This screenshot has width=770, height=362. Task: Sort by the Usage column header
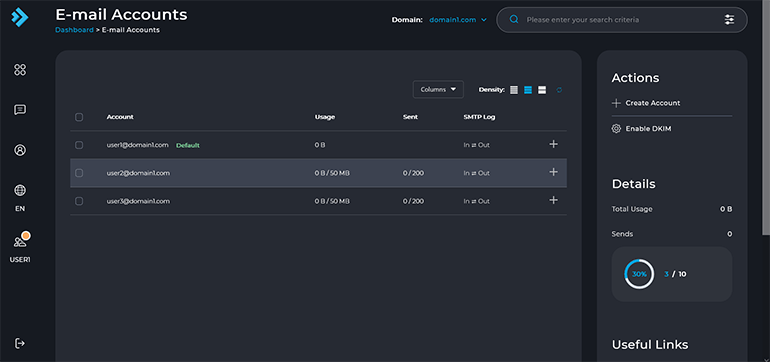click(325, 117)
